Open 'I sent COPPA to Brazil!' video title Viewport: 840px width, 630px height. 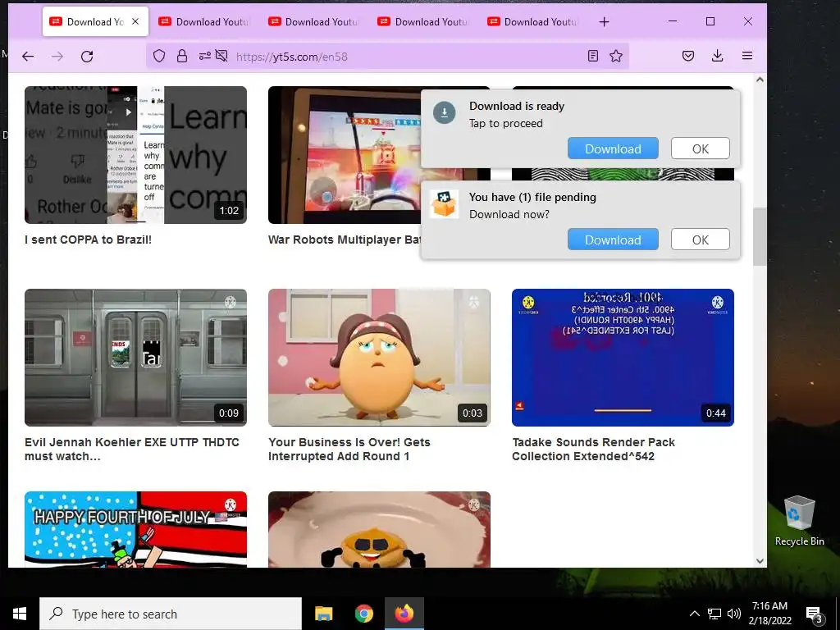coord(89,240)
